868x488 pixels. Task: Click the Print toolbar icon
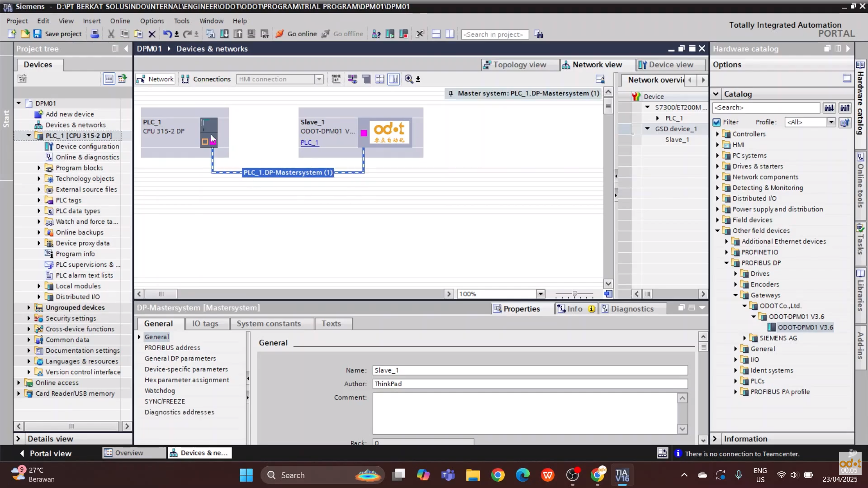(x=95, y=34)
